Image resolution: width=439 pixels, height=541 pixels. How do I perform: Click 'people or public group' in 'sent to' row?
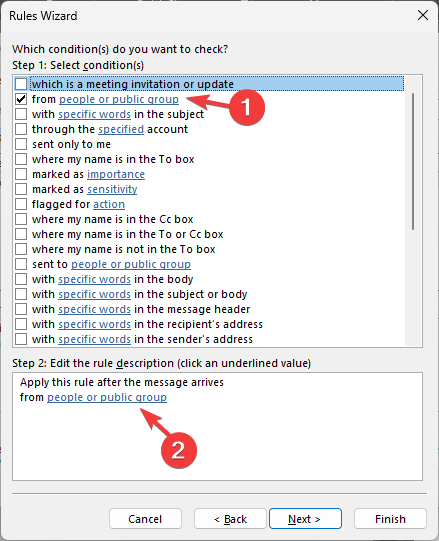(131, 264)
